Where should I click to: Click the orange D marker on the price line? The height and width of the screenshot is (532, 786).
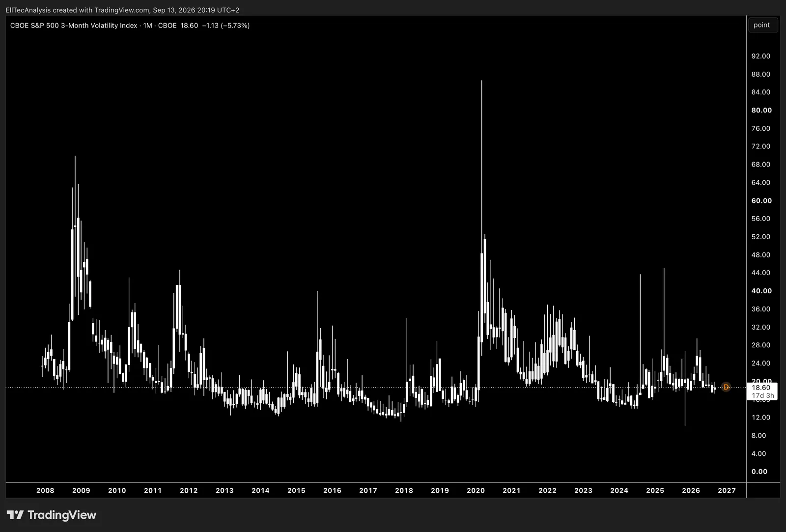pos(726,387)
